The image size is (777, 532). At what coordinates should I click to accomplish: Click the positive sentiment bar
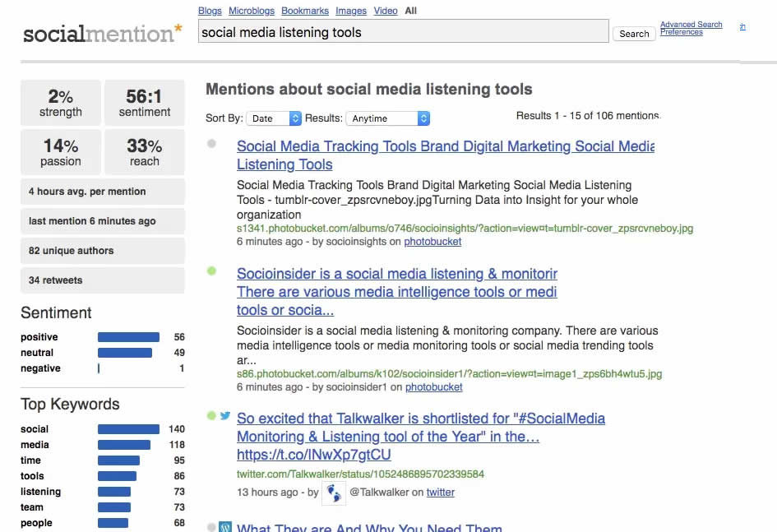pyautogui.click(x=128, y=337)
